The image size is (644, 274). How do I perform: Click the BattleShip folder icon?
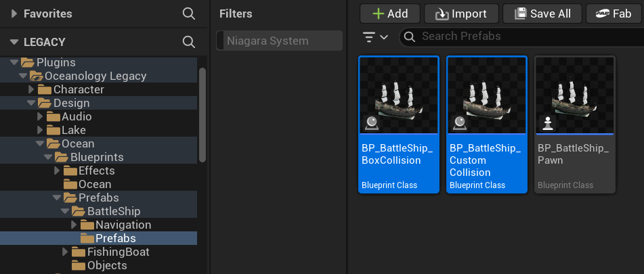point(79,211)
